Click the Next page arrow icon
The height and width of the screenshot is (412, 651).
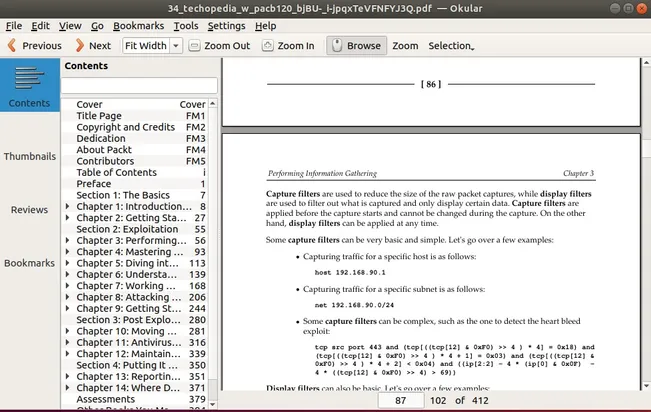pyautogui.click(x=78, y=46)
